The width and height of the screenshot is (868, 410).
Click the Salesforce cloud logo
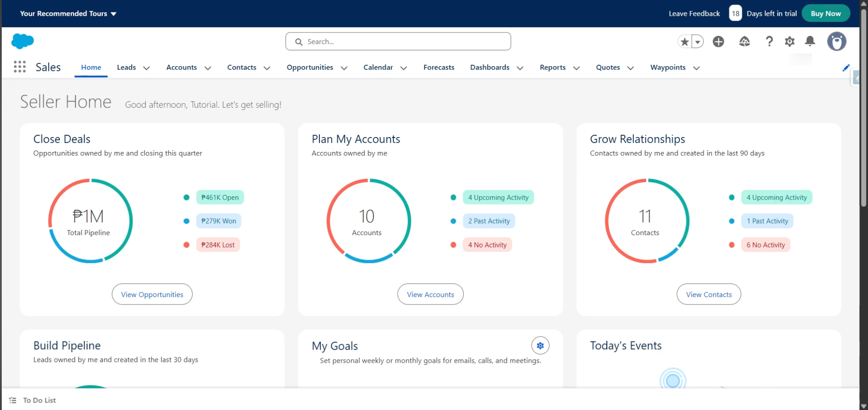click(22, 41)
